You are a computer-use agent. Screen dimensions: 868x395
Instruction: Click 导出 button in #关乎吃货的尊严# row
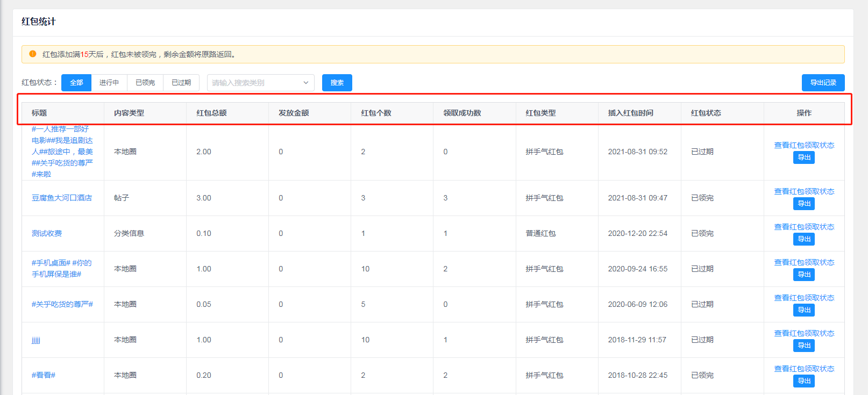pyautogui.click(x=804, y=310)
